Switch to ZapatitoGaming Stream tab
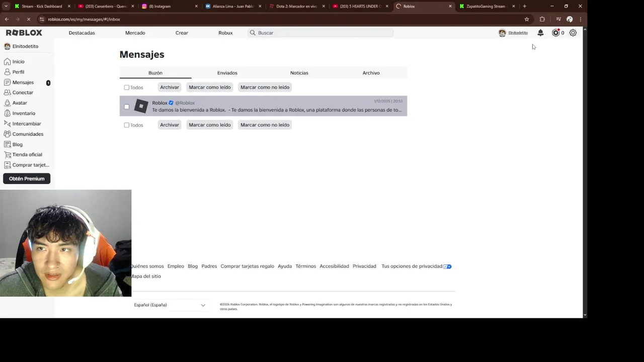 pos(488,6)
